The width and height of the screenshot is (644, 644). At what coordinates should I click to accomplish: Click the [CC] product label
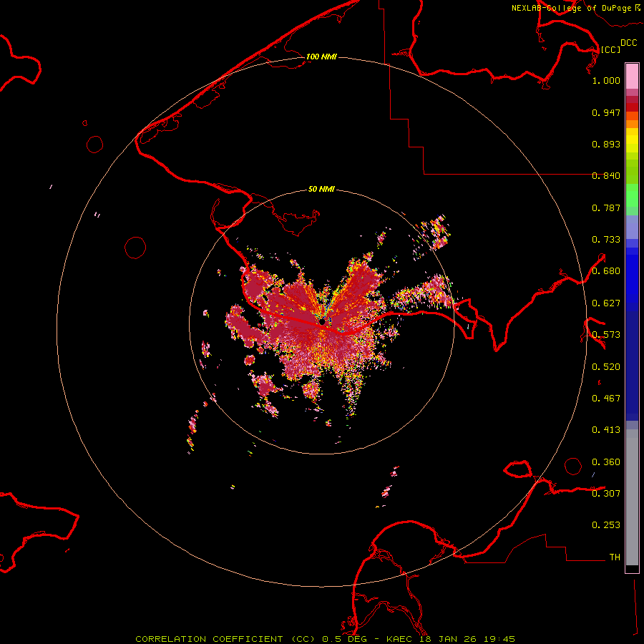(x=610, y=49)
